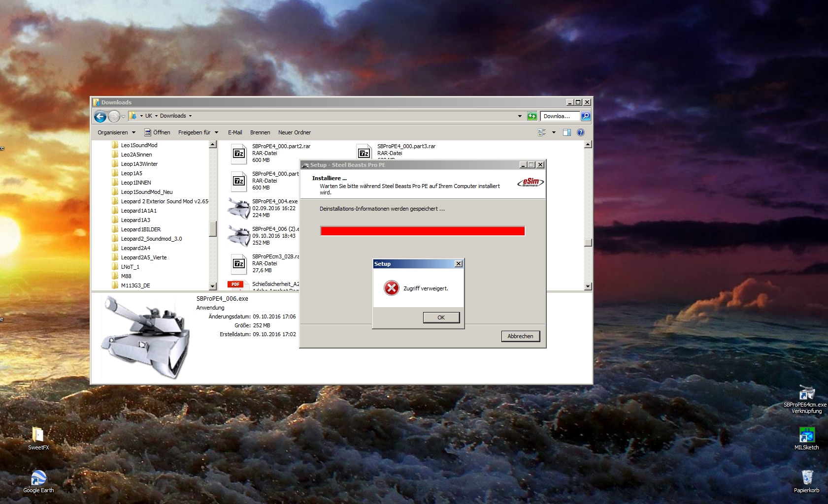The height and width of the screenshot is (504, 828).
Task: Open the Freigeben für dropdown
Action: click(x=198, y=132)
